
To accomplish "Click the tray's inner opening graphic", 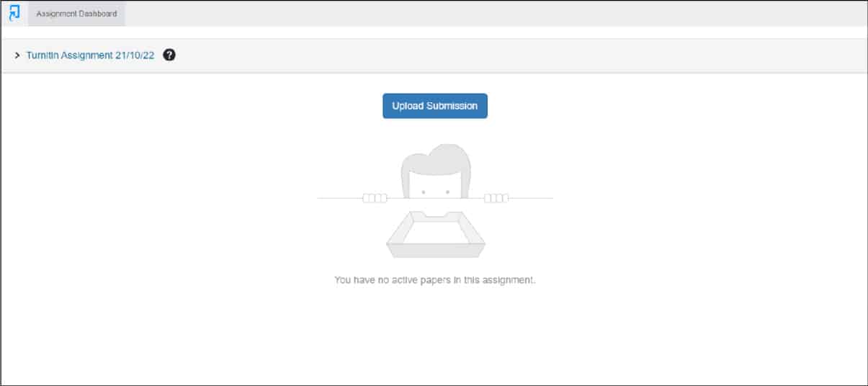I will [x=436, y=231].
